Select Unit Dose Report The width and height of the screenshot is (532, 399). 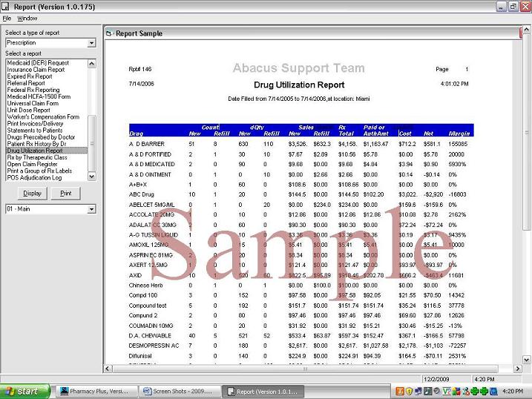click(29, 111)
